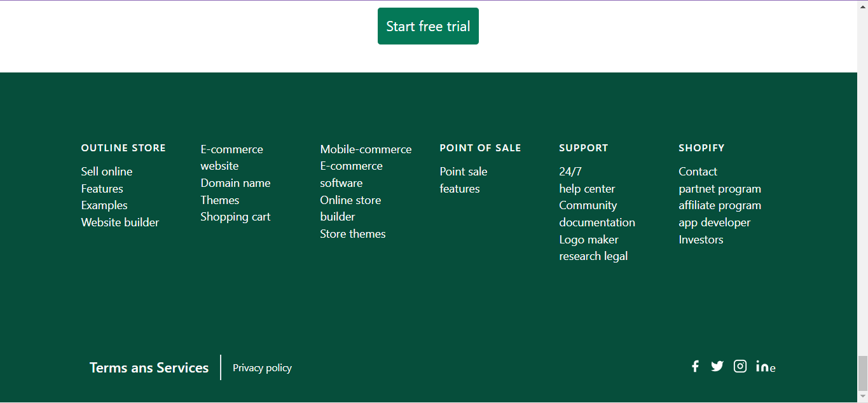Open the Sell online link
Viewport: 868px width, 403px height.
(x=106, y=171)
